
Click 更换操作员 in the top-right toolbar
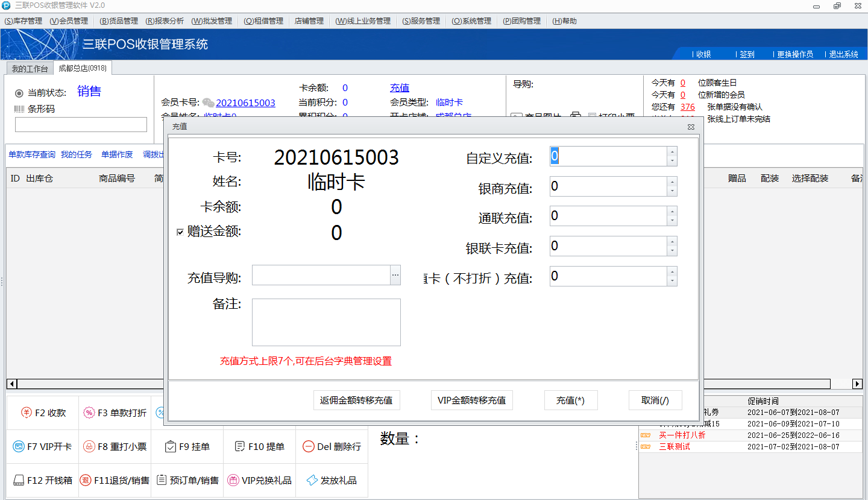tap(795, 54)
